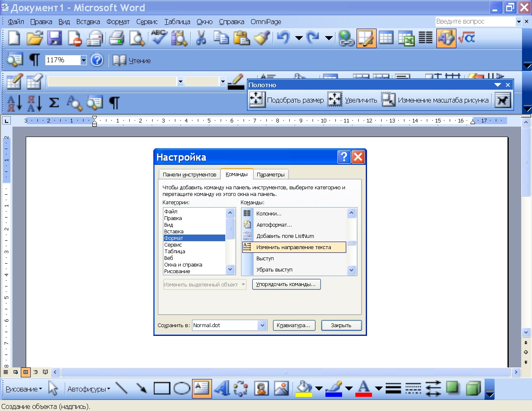This screenshot has width=532, height=411.
Task: Click the Columns toolbar icon
Action: [426, 39]
